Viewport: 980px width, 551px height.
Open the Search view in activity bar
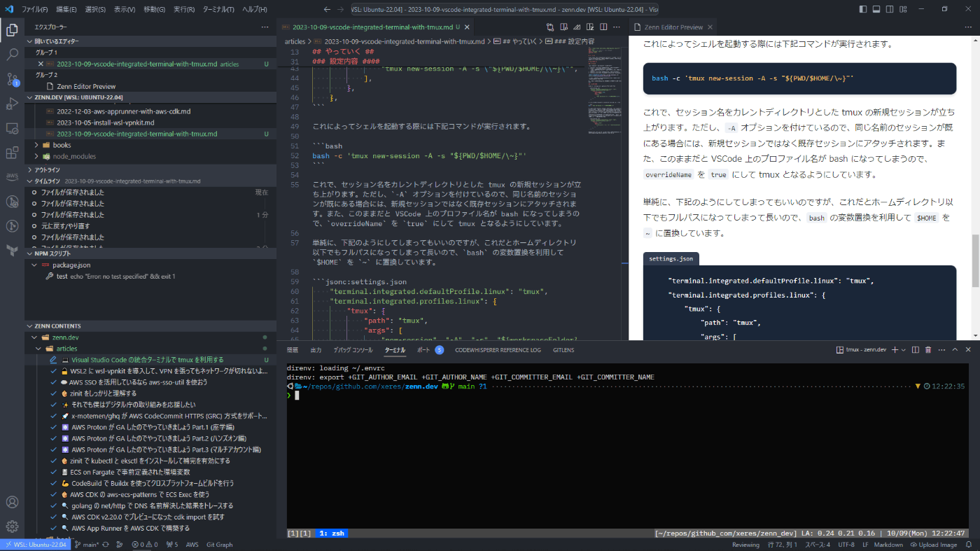tap(12, 55)
